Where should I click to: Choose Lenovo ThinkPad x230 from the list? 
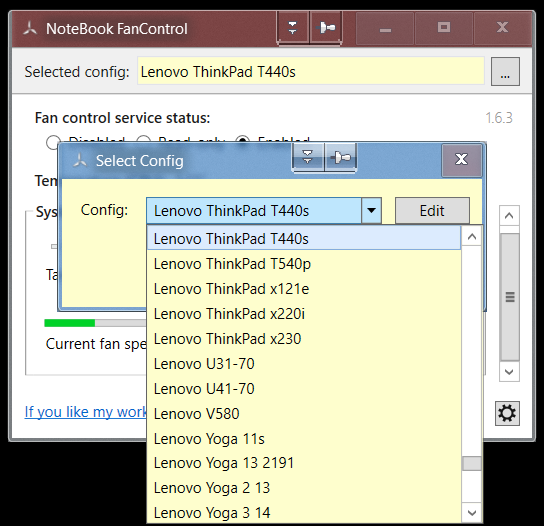pyautogui.click(x=304, y=339)
